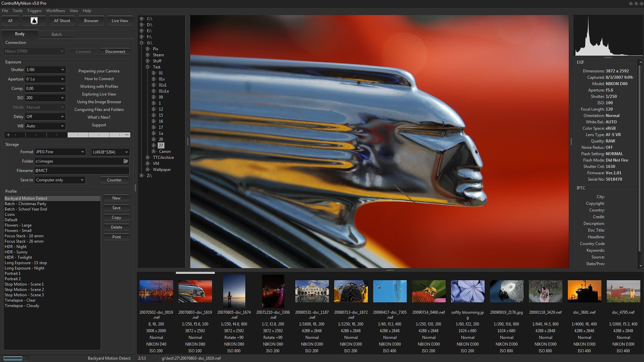Click the EXIF panel scroll-up arrow
644x362 pixels.
640,62
